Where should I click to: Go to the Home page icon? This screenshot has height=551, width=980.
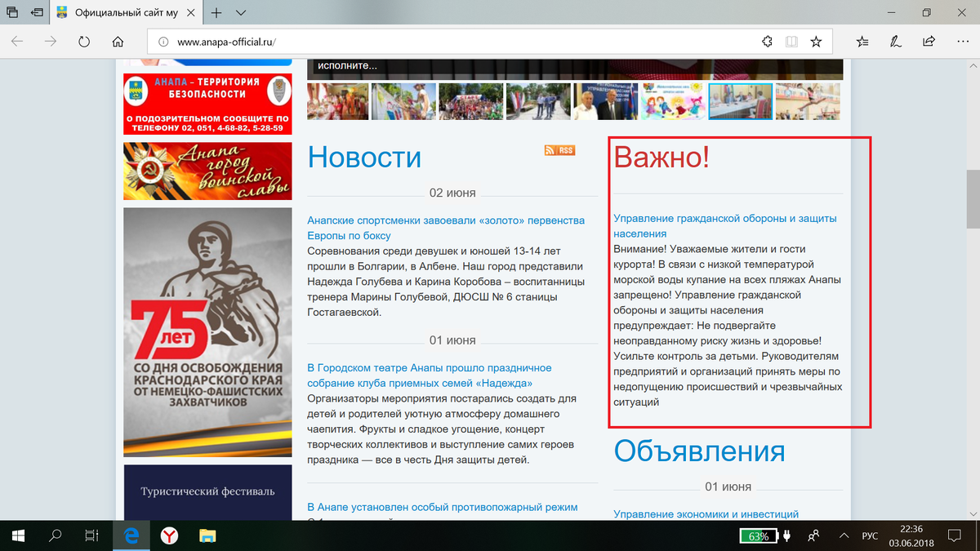(118, 42)
